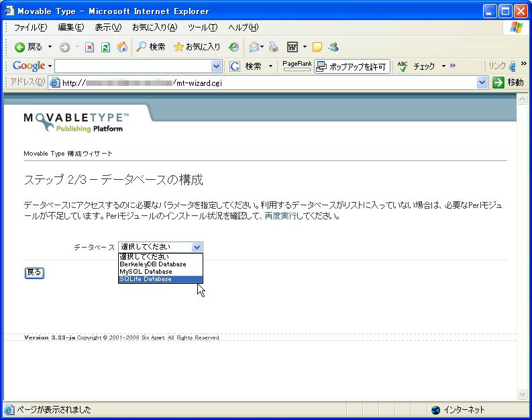Click the mail envelope icon
The width and height of the screenshot is (532, 420).
click(254, 47)
